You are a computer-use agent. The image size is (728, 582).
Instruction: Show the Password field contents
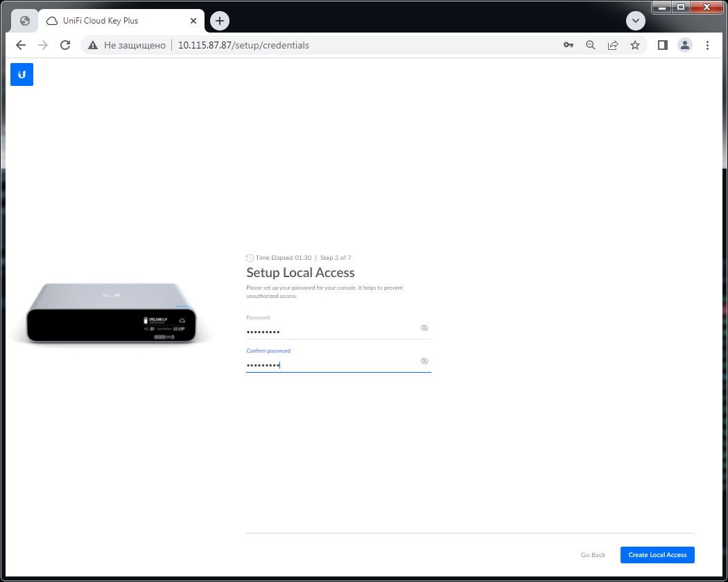click(x=424, y=328)
